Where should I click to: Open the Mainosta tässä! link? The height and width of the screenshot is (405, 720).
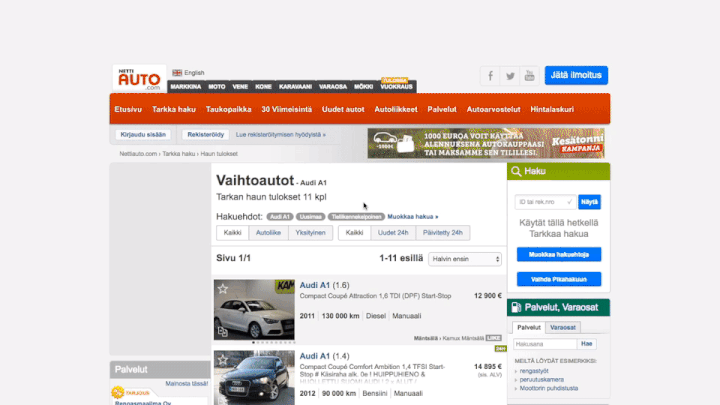tap(186, 383)
